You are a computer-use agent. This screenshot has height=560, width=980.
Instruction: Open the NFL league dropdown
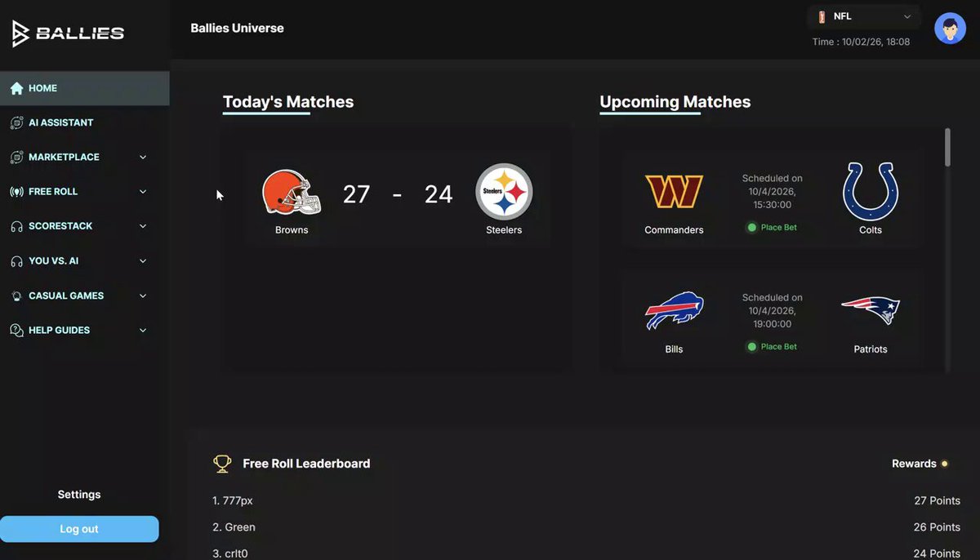click(864, 17)
